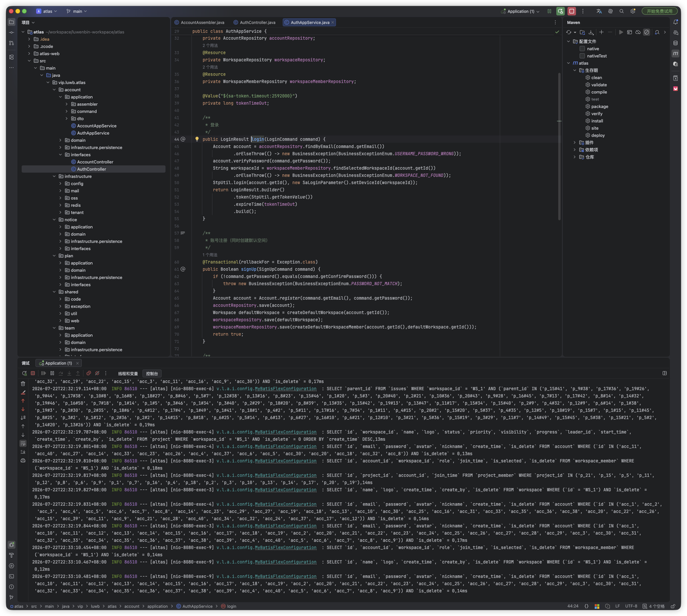Pause program icon in debug toolbar
Image resolution: width=687 pixels, height=616 pixels.
(x=52, y=373)
